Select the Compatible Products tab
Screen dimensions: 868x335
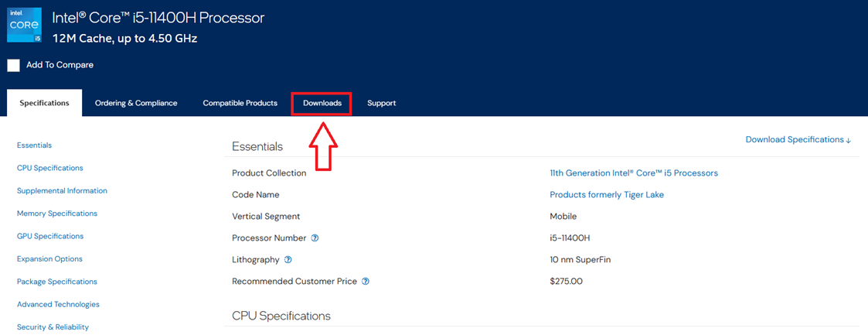coord(240,103)
